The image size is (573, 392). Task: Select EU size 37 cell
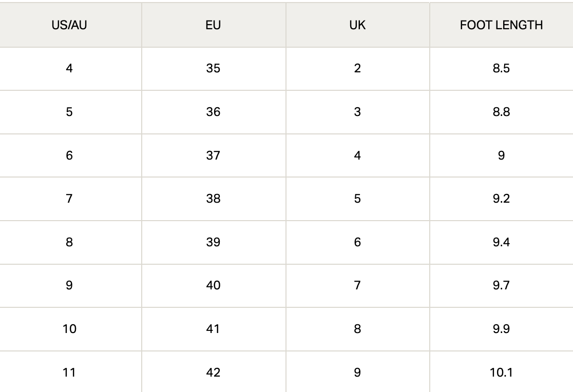click(213, 155)
